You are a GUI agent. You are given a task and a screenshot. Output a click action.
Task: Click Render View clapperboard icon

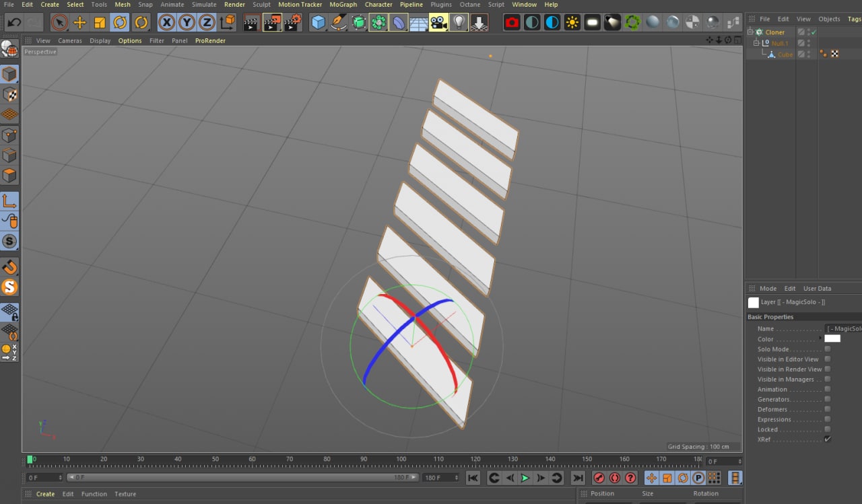tap(251, 22)
